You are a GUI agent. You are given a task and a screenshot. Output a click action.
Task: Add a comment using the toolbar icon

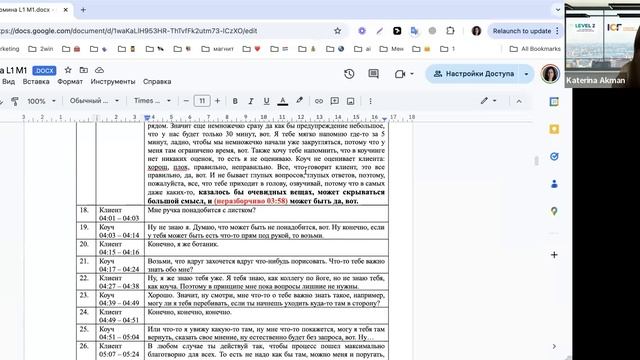coord(335,101)
